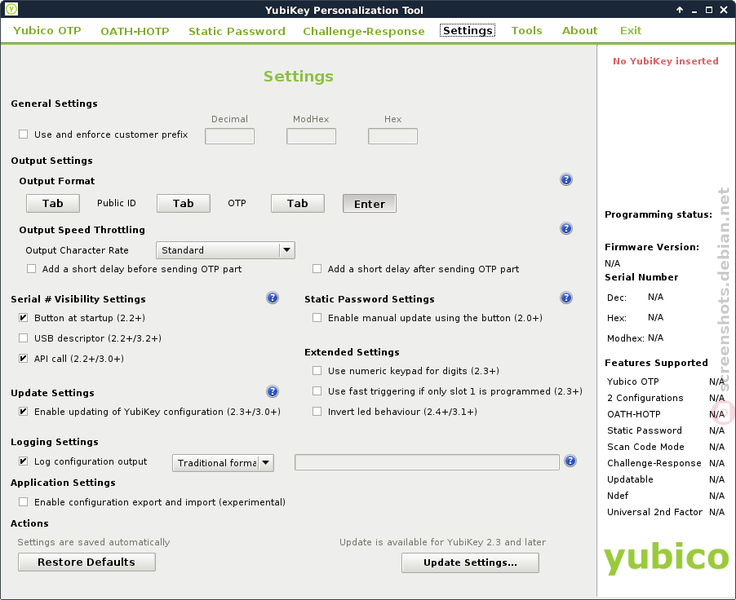Toggle the Tab button before Public ID
This screenshot has width=736, height=600.
point(53,203)
